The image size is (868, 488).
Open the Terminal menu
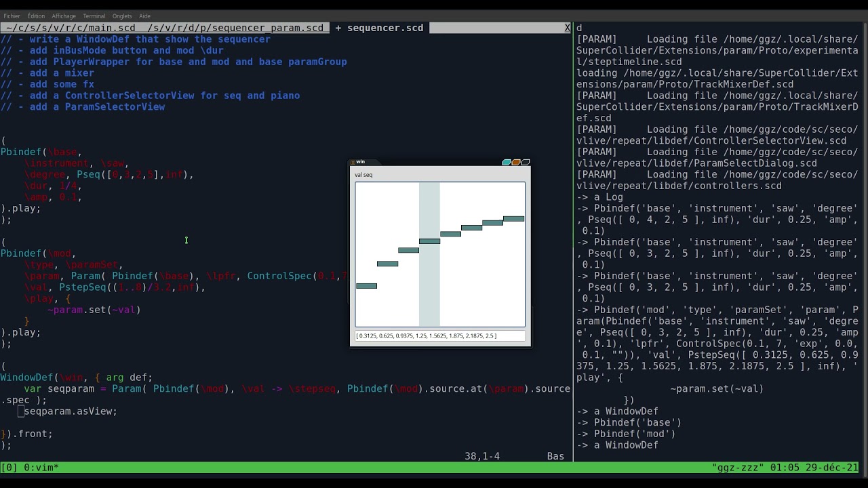(94, 16)
